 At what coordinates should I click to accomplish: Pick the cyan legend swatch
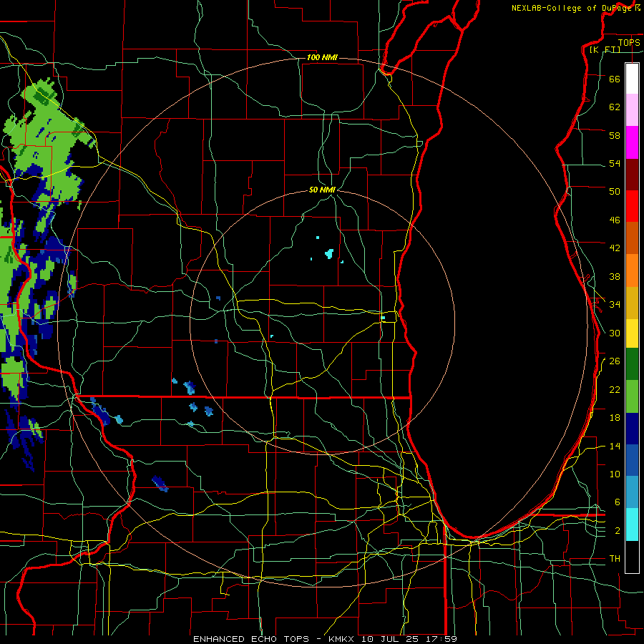pos(632,525)
